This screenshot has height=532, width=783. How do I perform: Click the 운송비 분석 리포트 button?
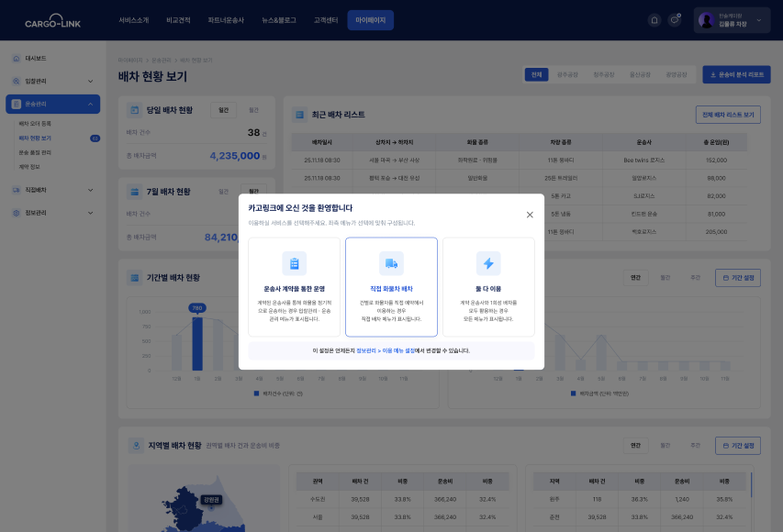[736, 75]
